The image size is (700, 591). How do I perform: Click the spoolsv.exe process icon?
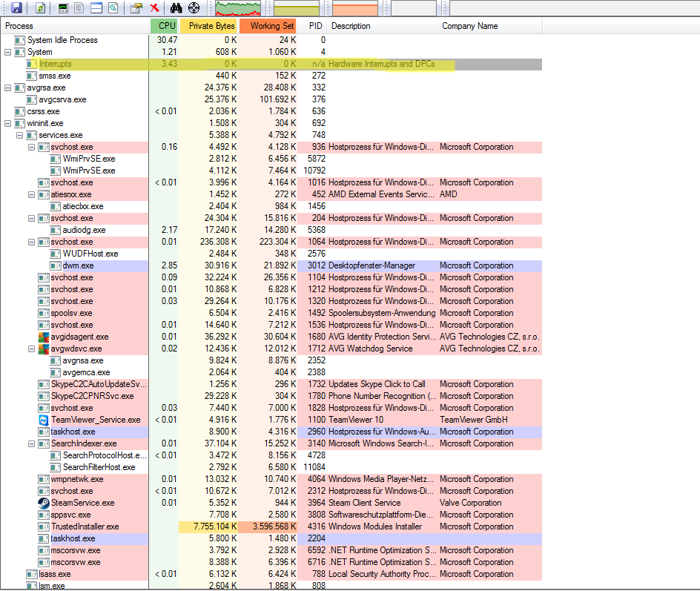click(44, 313)
